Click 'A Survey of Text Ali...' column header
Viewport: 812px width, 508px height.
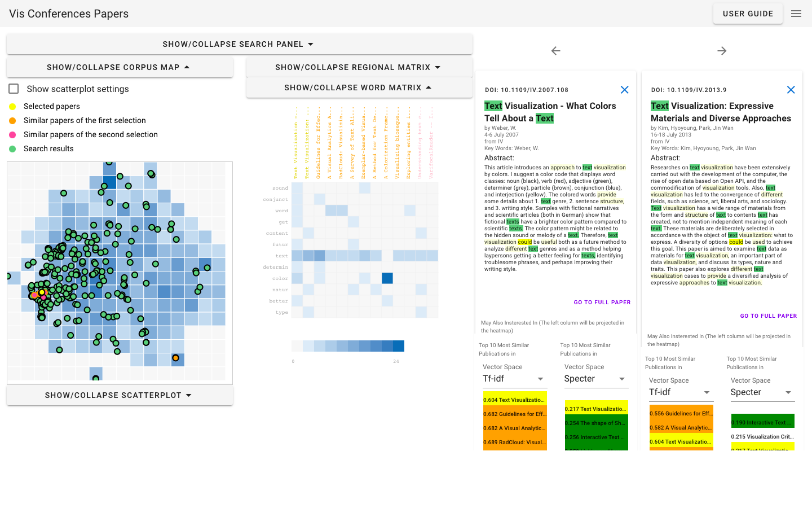352,142
